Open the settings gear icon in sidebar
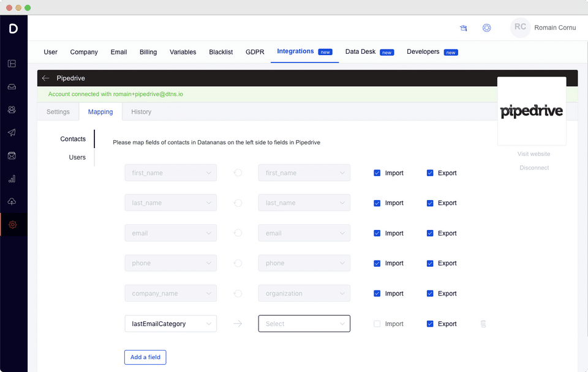Image resolution: width=588 pixels, height=372 pixels. (12, 225)
